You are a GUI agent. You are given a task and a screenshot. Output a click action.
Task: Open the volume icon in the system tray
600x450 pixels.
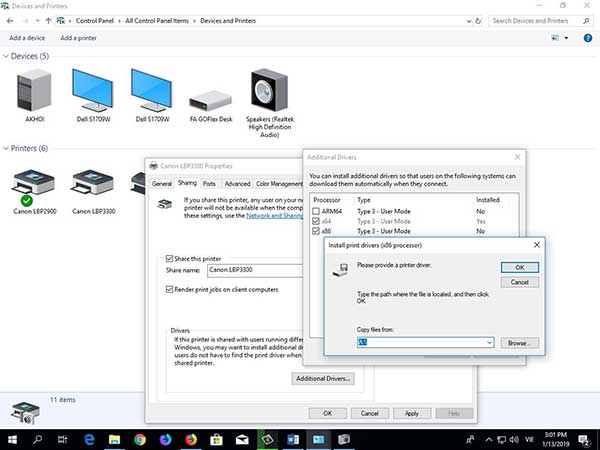click(x=514, y=440)
